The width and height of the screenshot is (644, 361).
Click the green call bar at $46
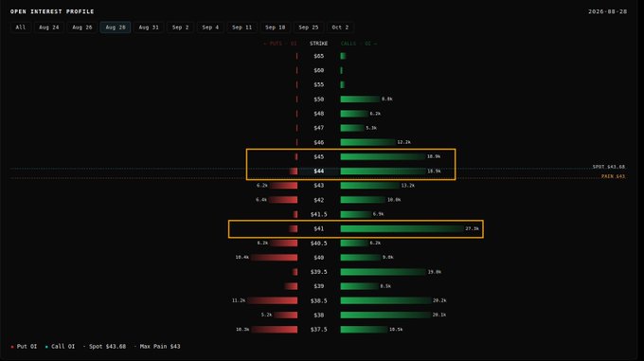point(368,142)
